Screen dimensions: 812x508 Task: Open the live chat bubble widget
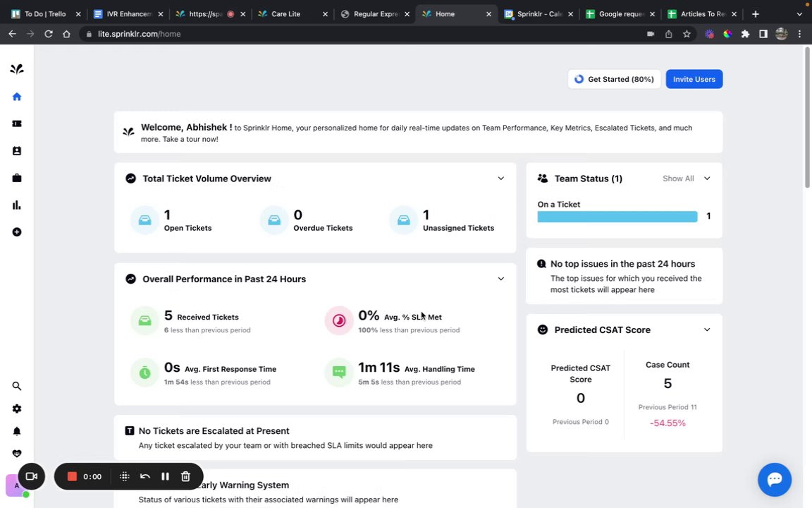click(774, 480)
